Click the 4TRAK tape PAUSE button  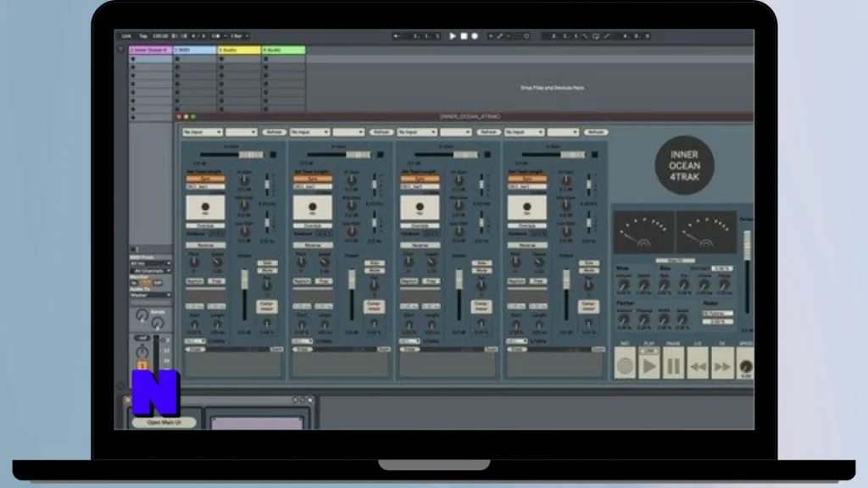[x=673, y=363]
